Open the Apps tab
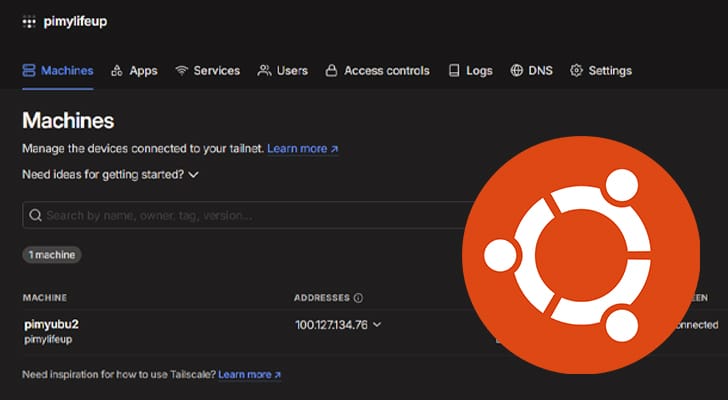728x400 pixels. [x=134, y=71]
